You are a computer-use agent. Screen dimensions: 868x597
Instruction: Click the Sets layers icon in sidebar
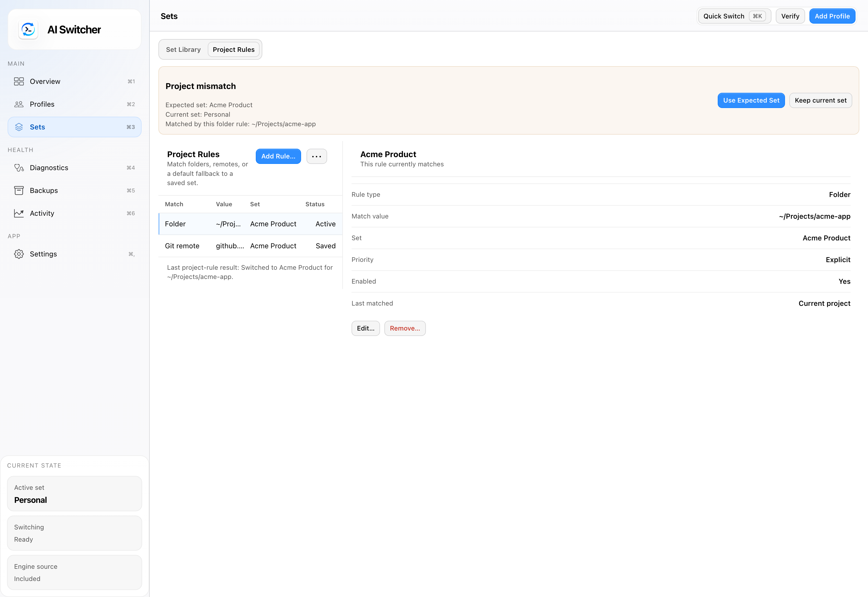[19, 127]
